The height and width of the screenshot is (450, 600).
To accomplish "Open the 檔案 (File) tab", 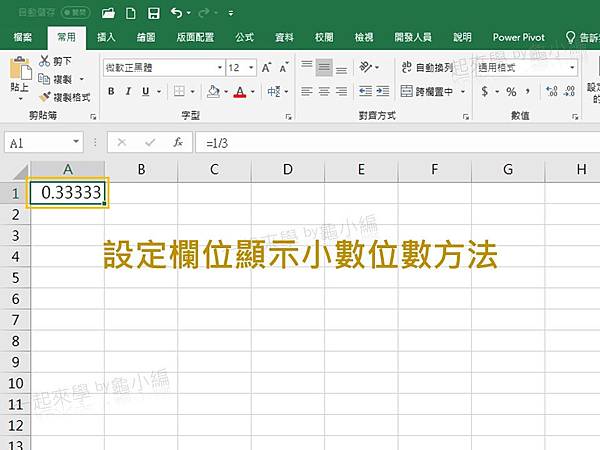I will [x=23, y=37].
